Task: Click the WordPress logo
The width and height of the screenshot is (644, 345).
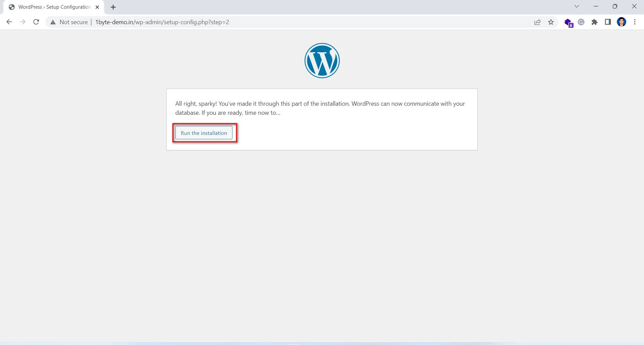Action: (x=322, y=61)
